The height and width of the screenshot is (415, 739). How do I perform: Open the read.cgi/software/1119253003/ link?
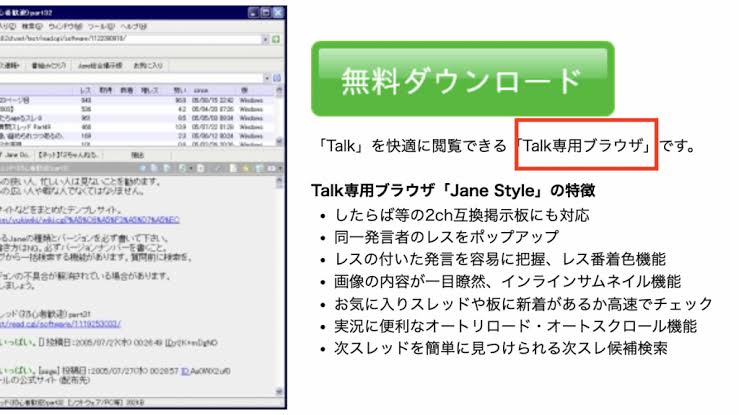pos(60,324)
